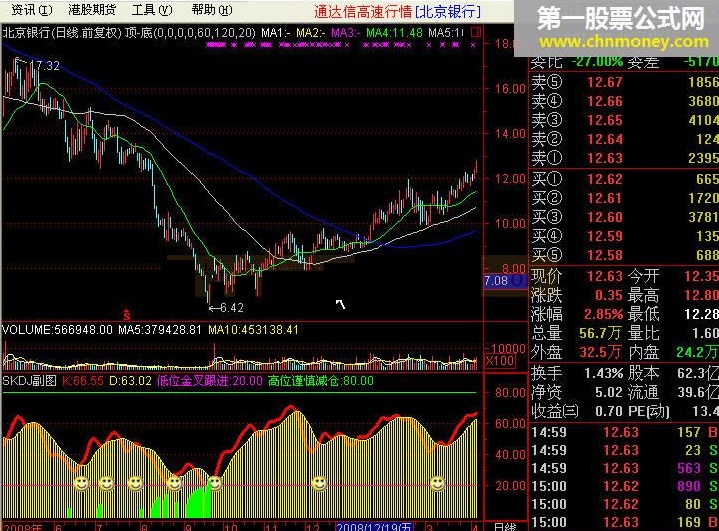Click the 北京银行(日线.前复权) chart title

click(x=62, y=33)
